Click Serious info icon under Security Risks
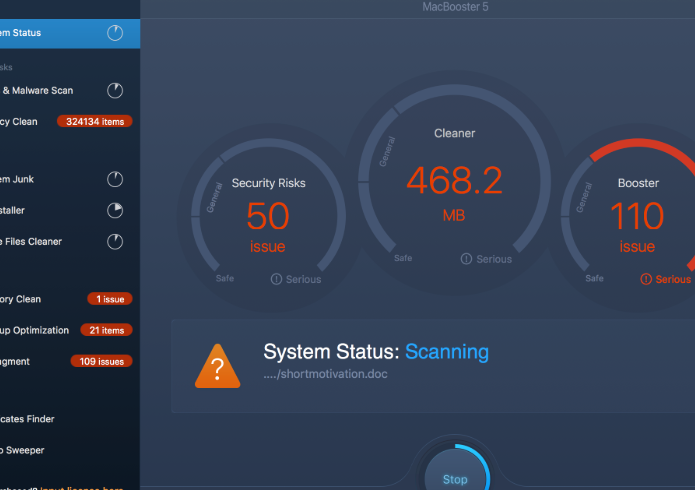The width and height of the screenshot is (695, 490). pos(276,279)
